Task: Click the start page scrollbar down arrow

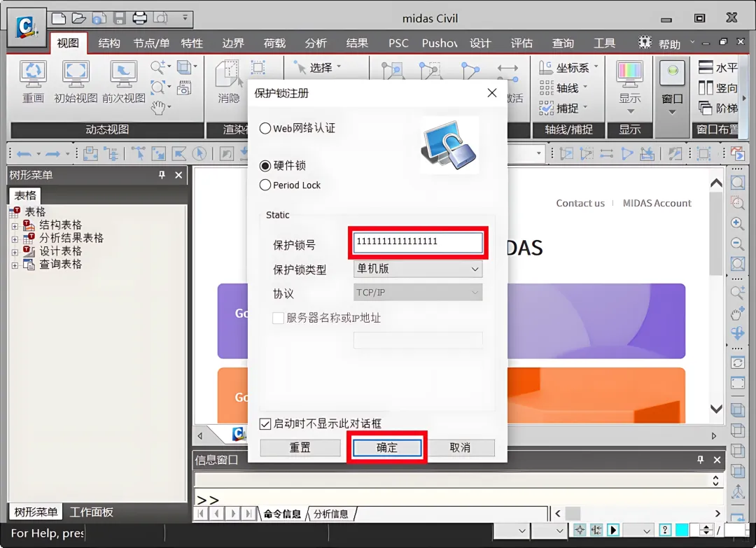Action: (717, 409)
